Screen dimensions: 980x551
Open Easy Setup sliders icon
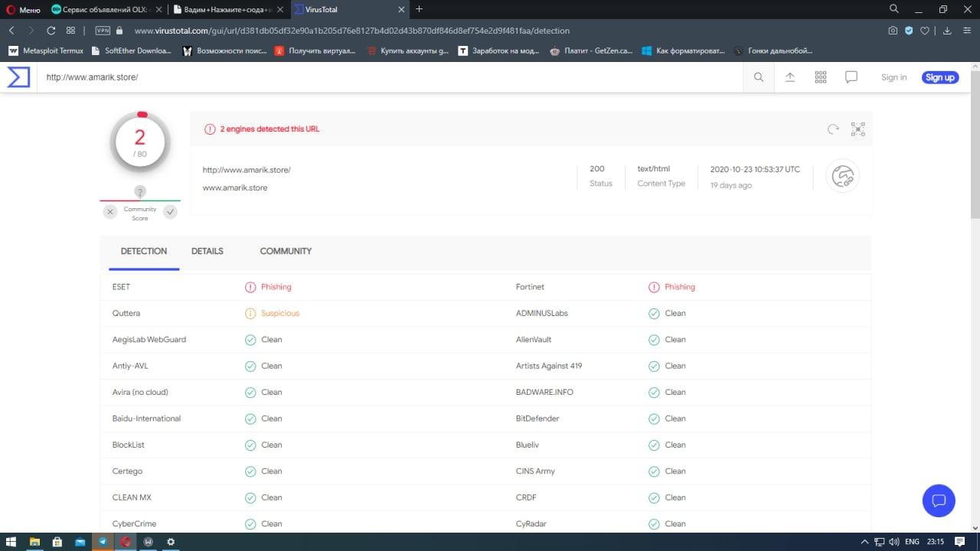click(x=966, y=31)
